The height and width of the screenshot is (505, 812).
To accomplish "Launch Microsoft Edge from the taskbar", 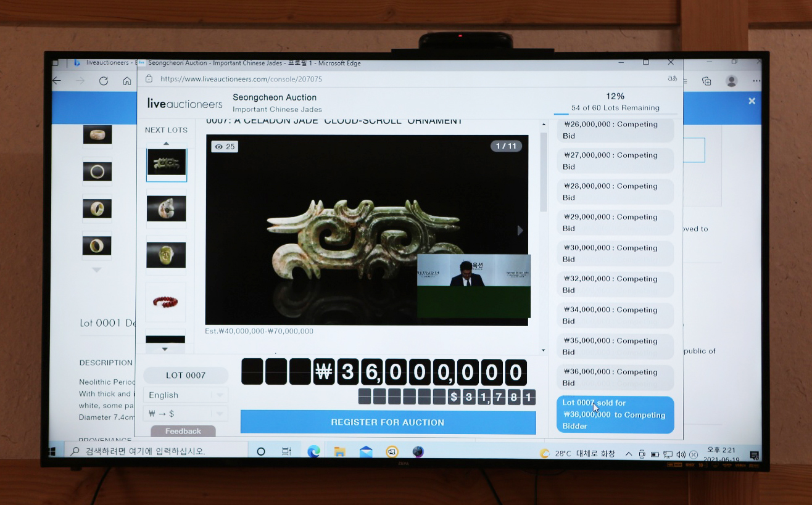I will pyautogui.click(x=313, y=451).
